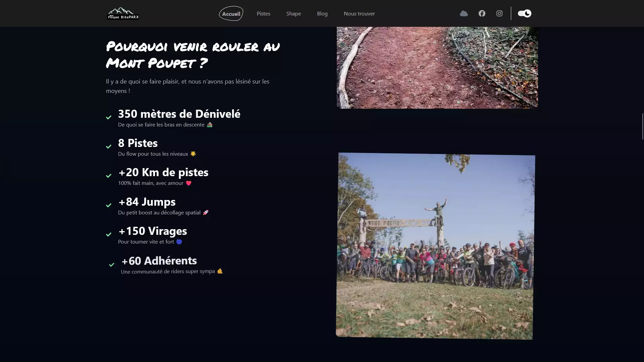Click the +150 Virages heading
644x362 pixels.
tap(153, 231)
